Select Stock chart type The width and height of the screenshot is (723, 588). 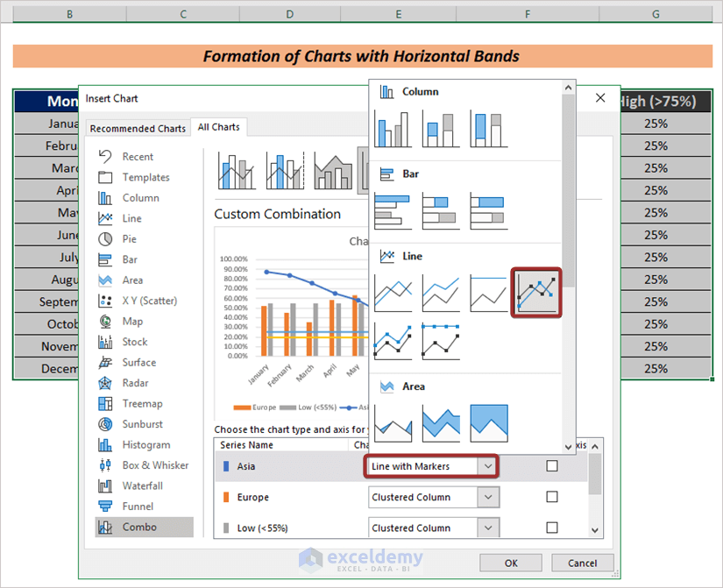(x=145, y=342)
